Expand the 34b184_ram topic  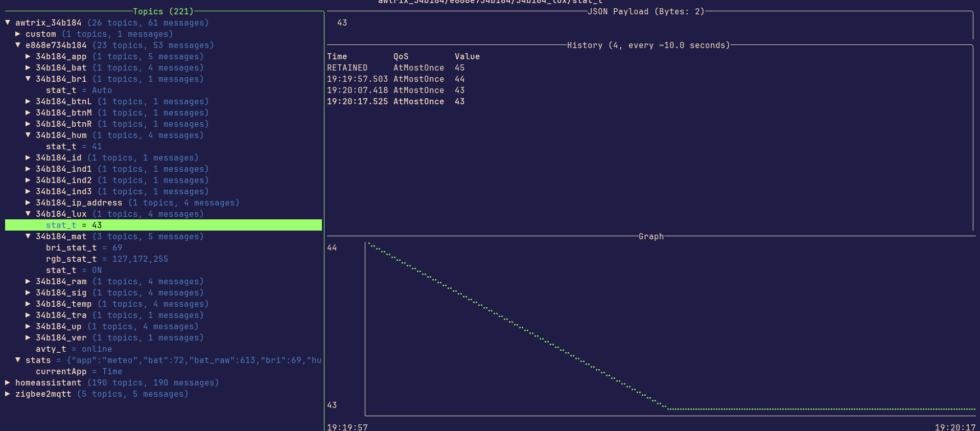pos(28,281)
